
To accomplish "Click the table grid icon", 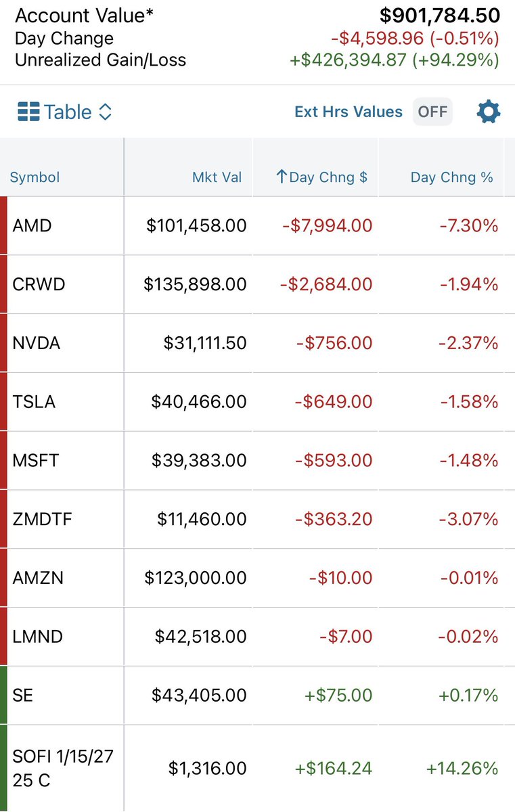I will pyautogui.click(x=28, y=112).
